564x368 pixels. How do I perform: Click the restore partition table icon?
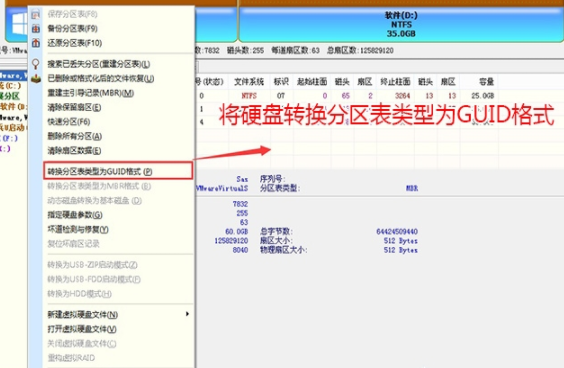coord(36,43)
